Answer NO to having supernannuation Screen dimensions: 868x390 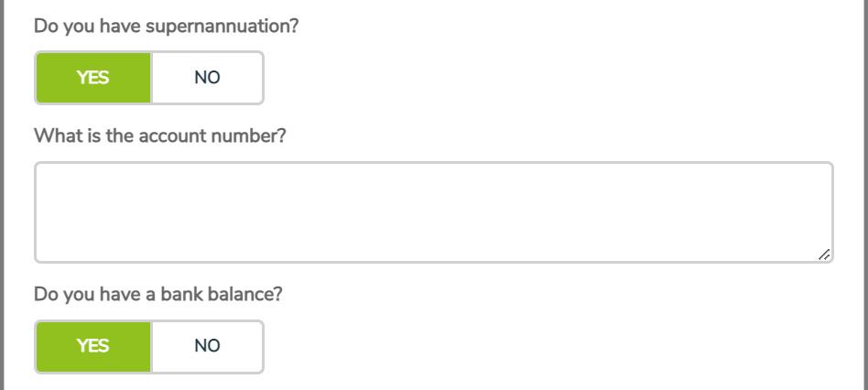(x=208, y=78)
